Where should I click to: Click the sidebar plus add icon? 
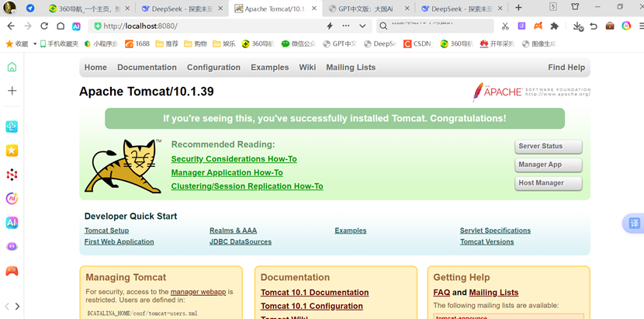tap(12, 91)
